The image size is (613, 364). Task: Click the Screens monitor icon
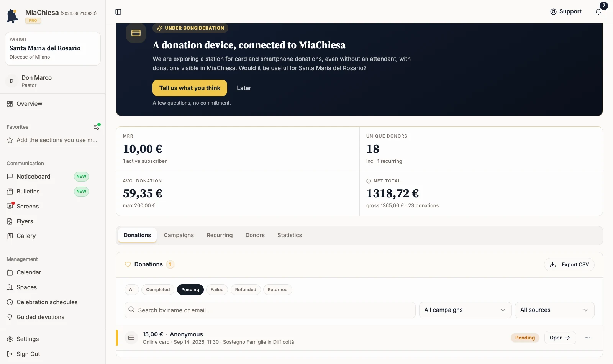[x=10, y=206]
